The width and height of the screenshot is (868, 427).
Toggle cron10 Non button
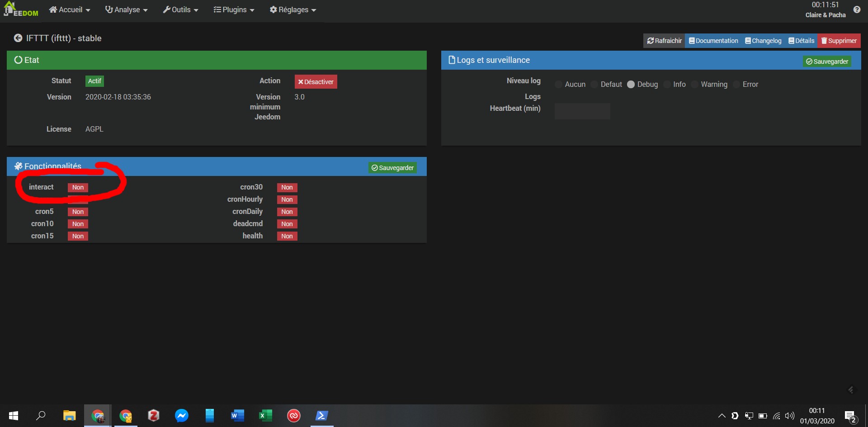click(78, 224)
